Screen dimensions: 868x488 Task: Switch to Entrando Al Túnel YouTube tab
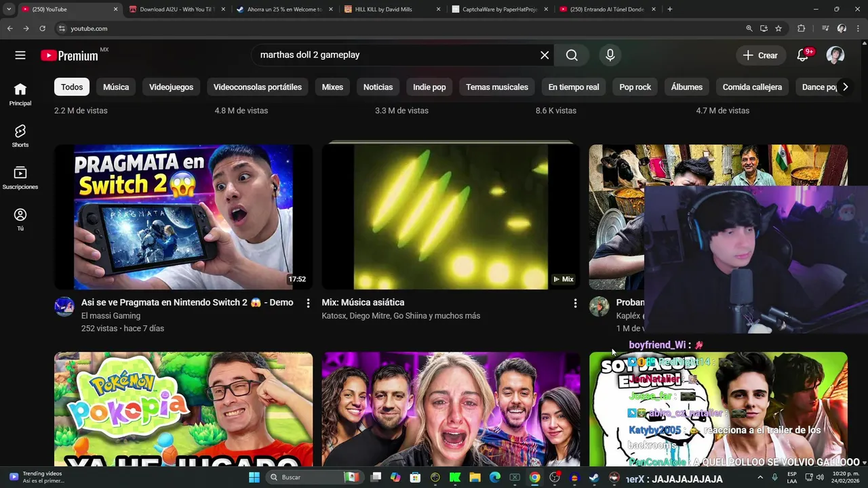coord(608,9)
